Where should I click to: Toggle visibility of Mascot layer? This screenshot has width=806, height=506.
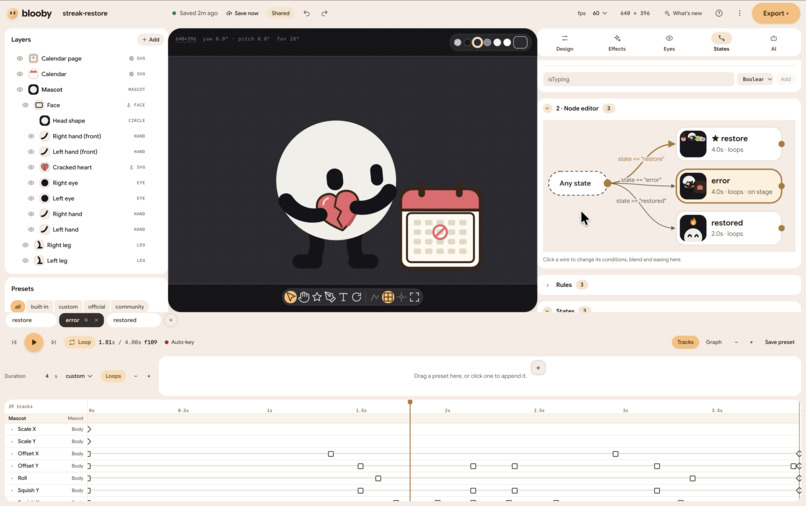coord(20,89)
